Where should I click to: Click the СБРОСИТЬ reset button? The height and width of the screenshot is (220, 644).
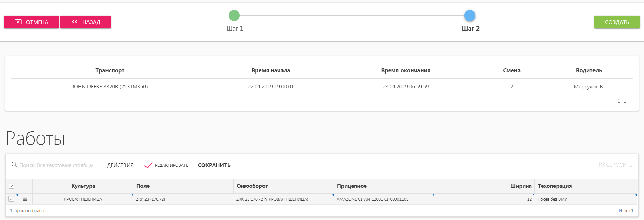(x=616, y=165)
